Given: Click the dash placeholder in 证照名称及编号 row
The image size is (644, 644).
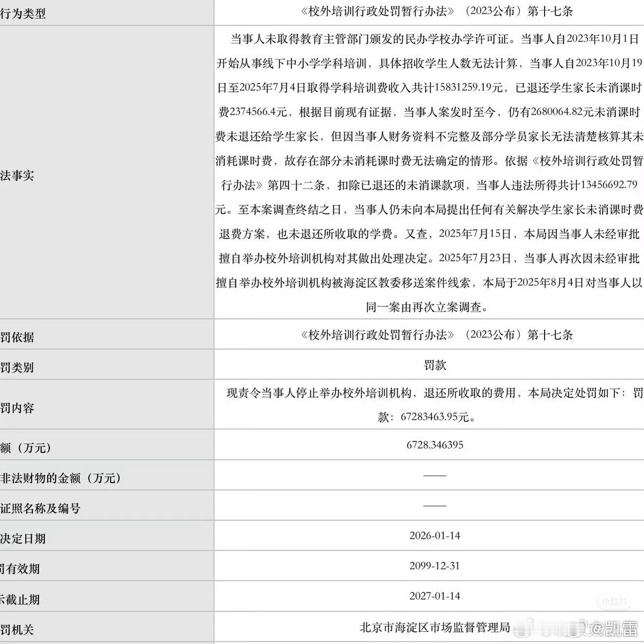Looking at the screenshot, I should point(435,506).
